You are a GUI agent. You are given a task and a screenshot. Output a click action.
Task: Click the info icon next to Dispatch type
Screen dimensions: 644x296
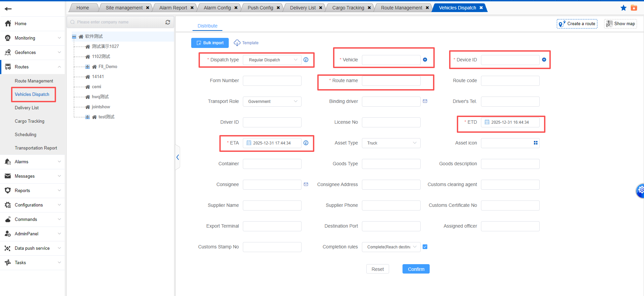[x=306, y=60]
